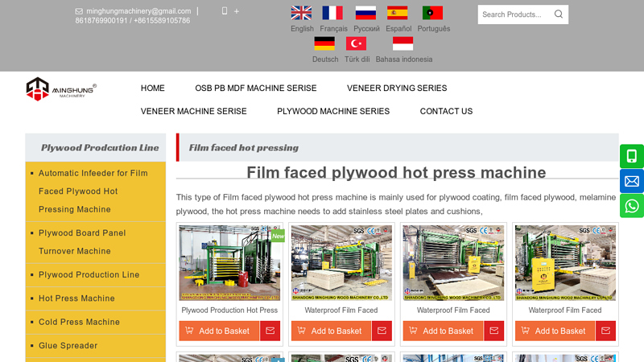Open VENEER DRYING SERIES menu
Viewport: 644px width, 362px height.
pos(397,88)
